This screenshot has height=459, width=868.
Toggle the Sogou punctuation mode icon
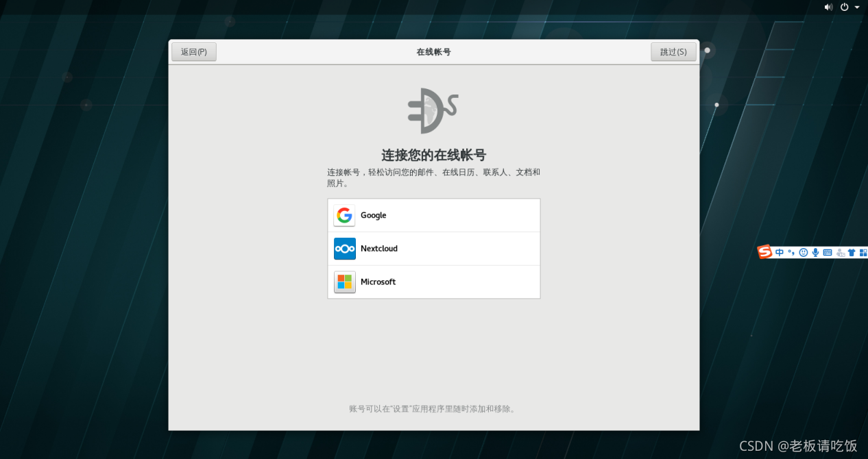[x=791, y=252]
